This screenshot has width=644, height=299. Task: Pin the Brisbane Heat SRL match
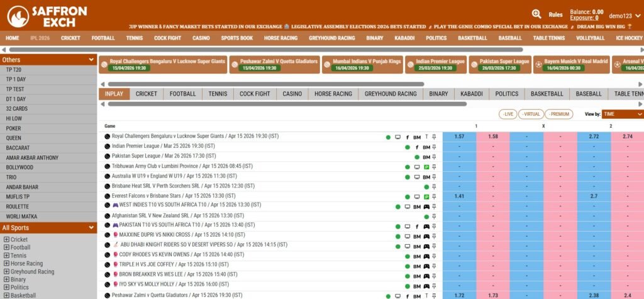click(434, 186)
